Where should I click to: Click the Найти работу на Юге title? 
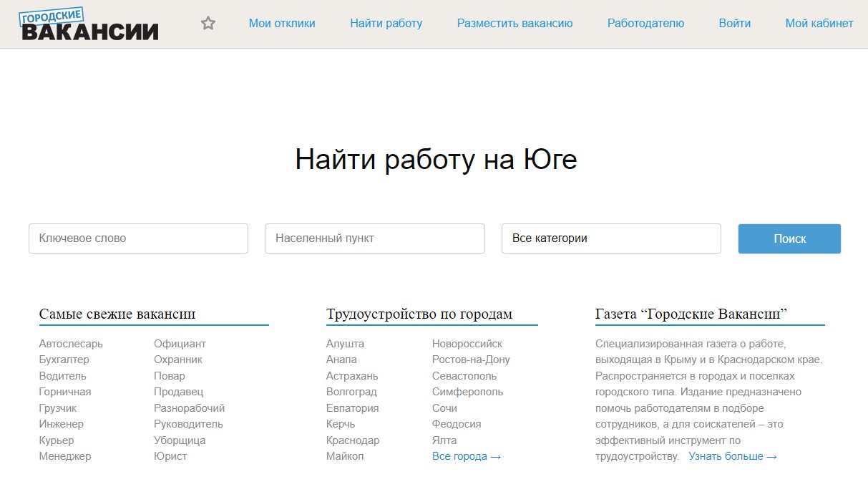tap(436, 160)
